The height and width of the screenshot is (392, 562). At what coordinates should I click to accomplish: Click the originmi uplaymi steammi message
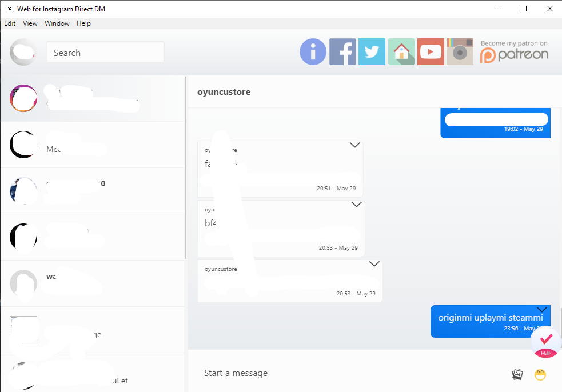pyautogui.click(x=491, y=321)
